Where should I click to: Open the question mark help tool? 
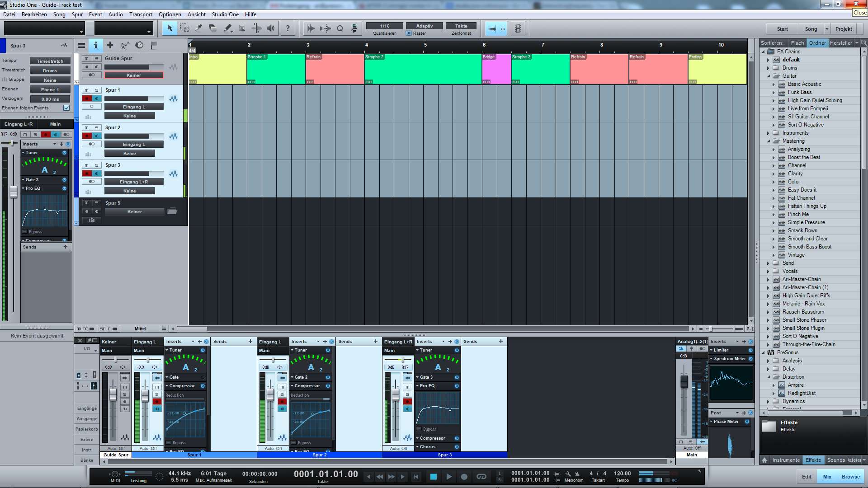288,28
